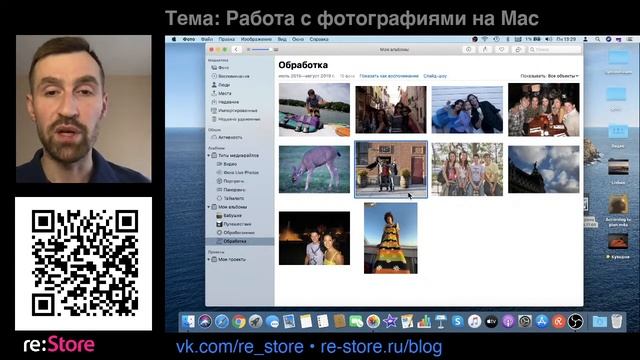Select Импортированные in the sidebar
Image resolution: width=640 pixels, height=360 pixels.
(238, 111)
